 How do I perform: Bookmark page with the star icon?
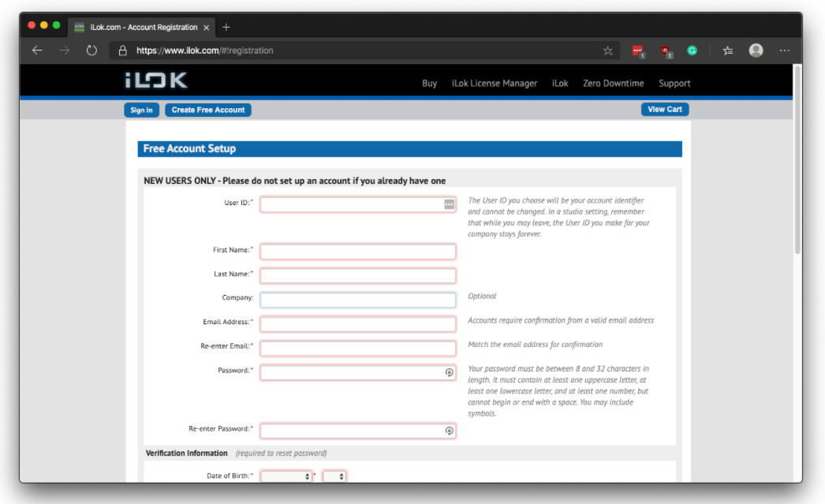tap(607, 50)
